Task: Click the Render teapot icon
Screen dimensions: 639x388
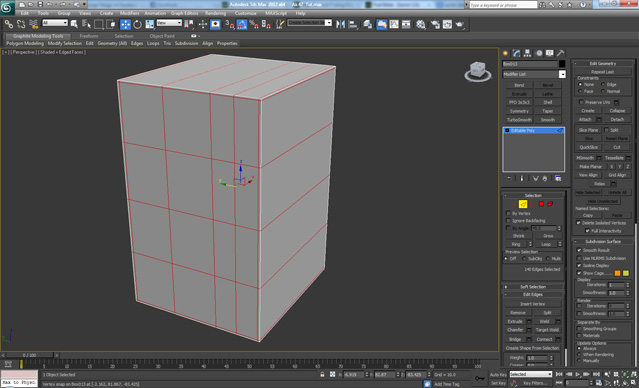Action: click(x=460, y=24)
